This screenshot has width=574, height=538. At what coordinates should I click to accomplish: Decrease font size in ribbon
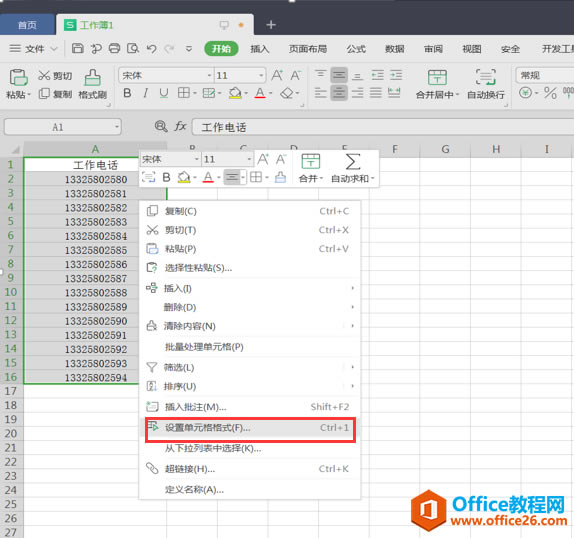pyautogui.click(x=295, y=75)
